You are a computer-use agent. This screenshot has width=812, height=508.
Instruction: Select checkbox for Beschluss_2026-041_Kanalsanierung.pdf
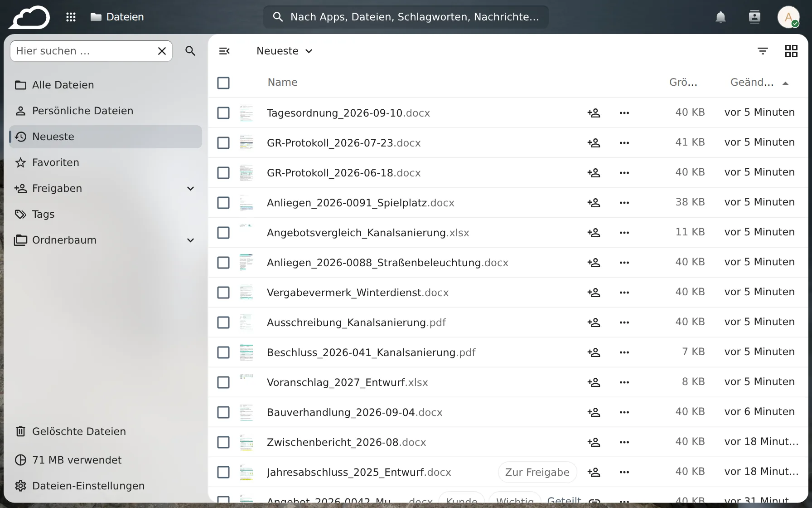tap(223, 352)
